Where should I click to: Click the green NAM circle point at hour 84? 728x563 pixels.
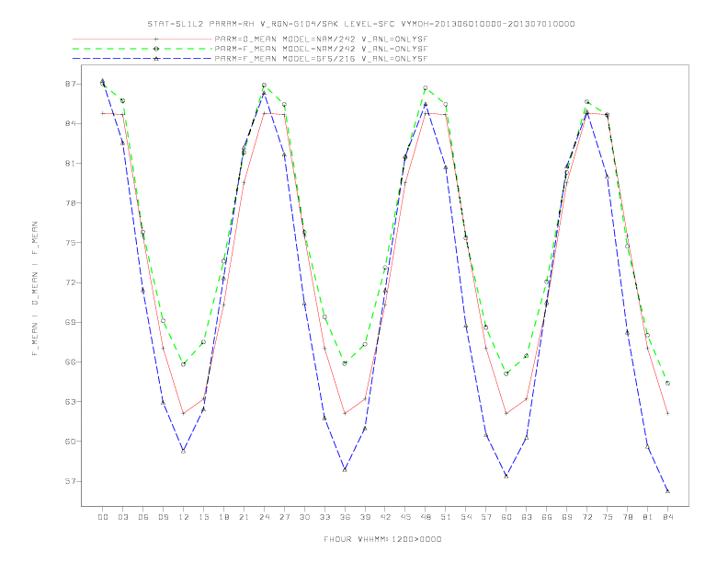[667, 384]
